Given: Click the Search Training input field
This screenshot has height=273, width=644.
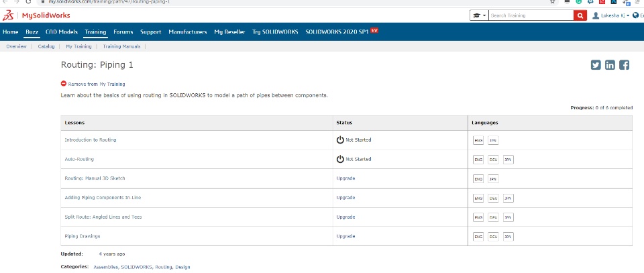Looking at the screenshot, I should 531,15.
